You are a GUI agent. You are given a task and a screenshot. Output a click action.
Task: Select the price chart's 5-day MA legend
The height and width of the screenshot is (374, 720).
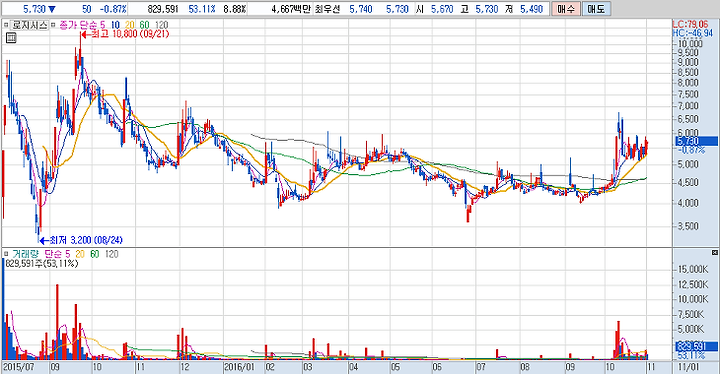[102, 25]
